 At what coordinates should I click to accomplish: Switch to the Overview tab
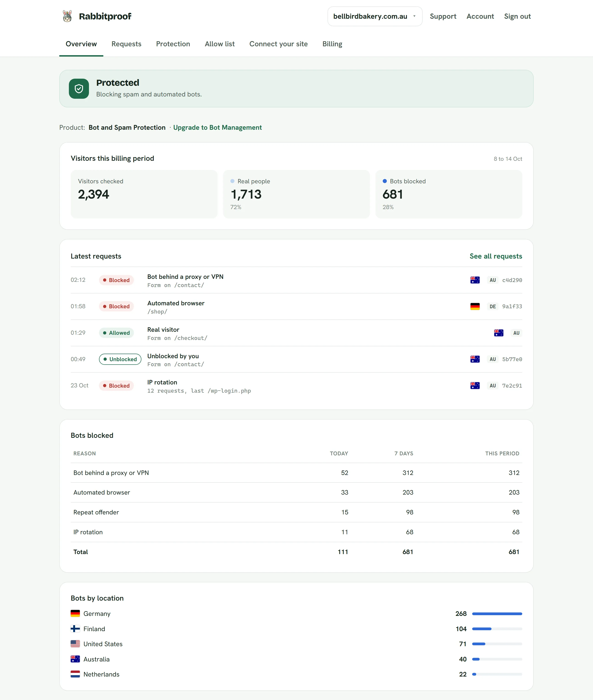click(x=81, y=44)
